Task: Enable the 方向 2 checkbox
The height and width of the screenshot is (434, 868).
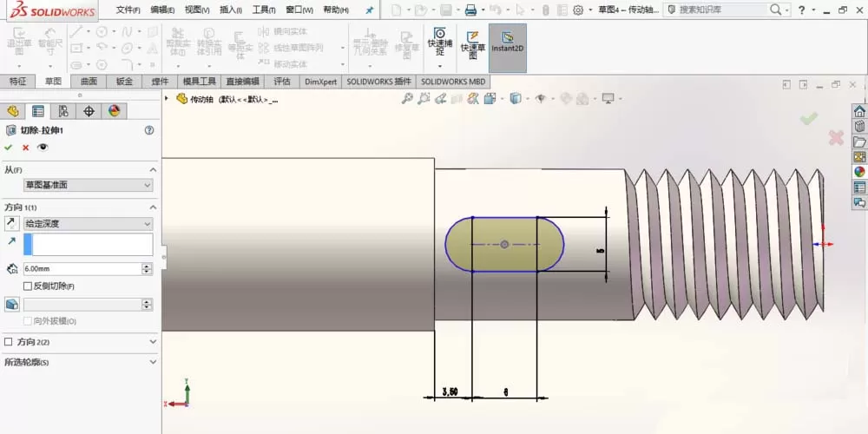Action: click(8, 342)
